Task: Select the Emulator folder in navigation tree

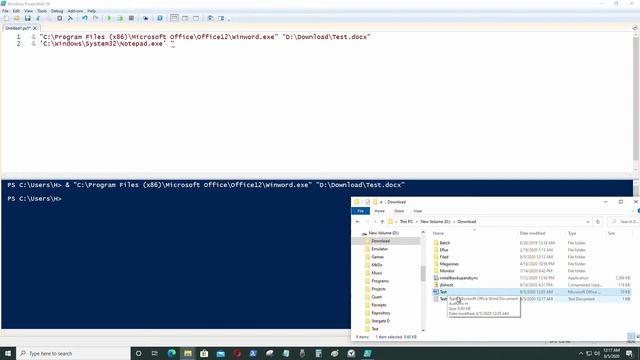Action: point(380,249)
